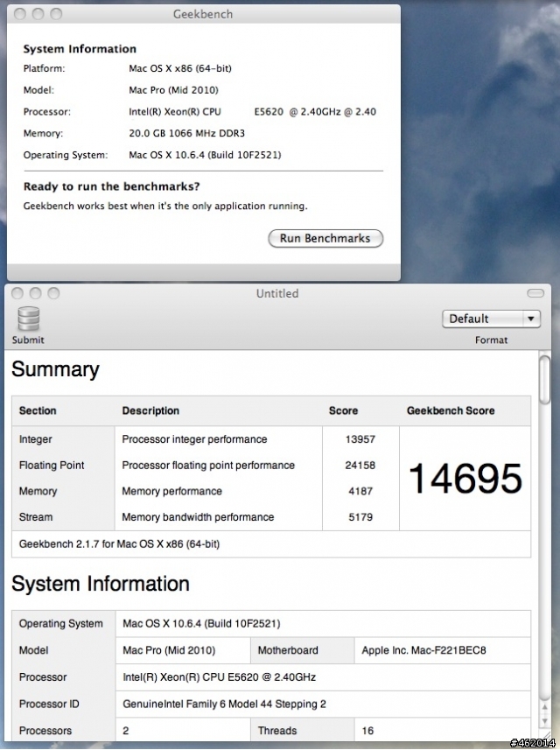Zoom the Untitled results window
Screen dimensions: 560x750
(53, 293)
